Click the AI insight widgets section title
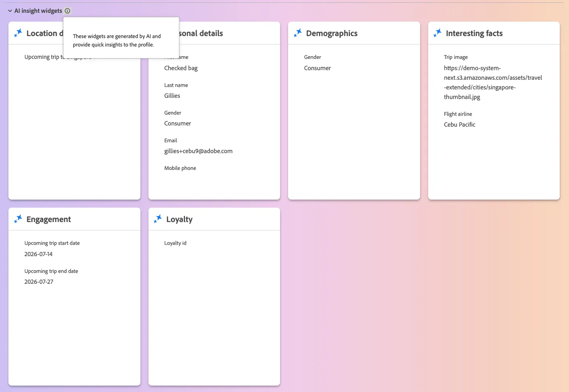 click(38, 11)
